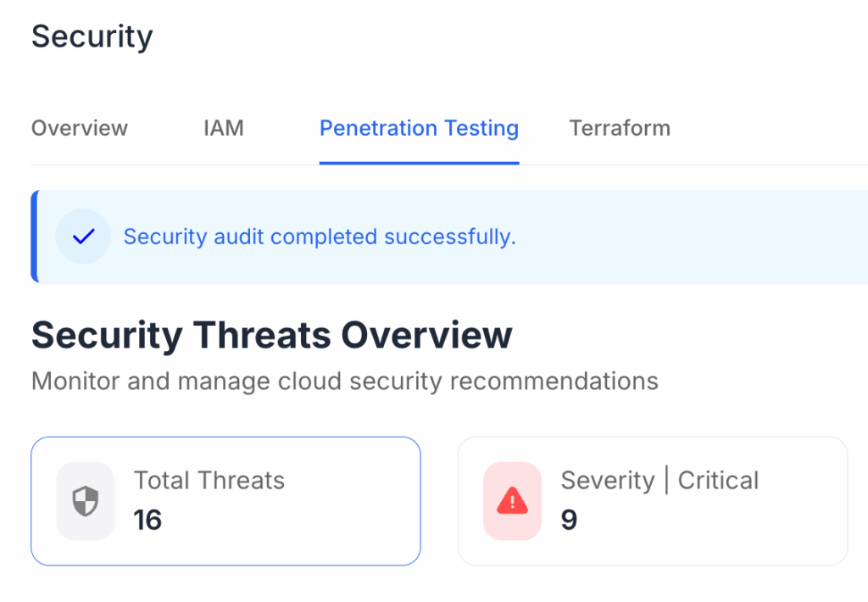Switch to the Overview tab

(x=79, y=128)
